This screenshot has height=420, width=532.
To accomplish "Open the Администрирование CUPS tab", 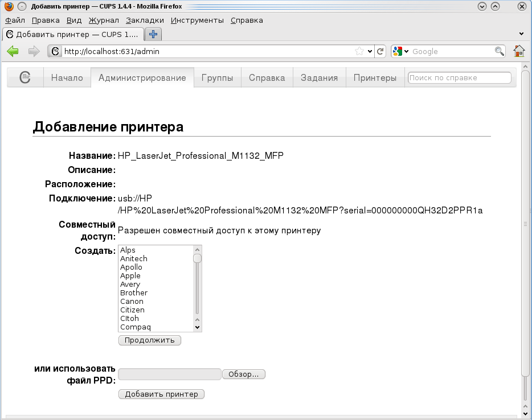I will [142, 77].
